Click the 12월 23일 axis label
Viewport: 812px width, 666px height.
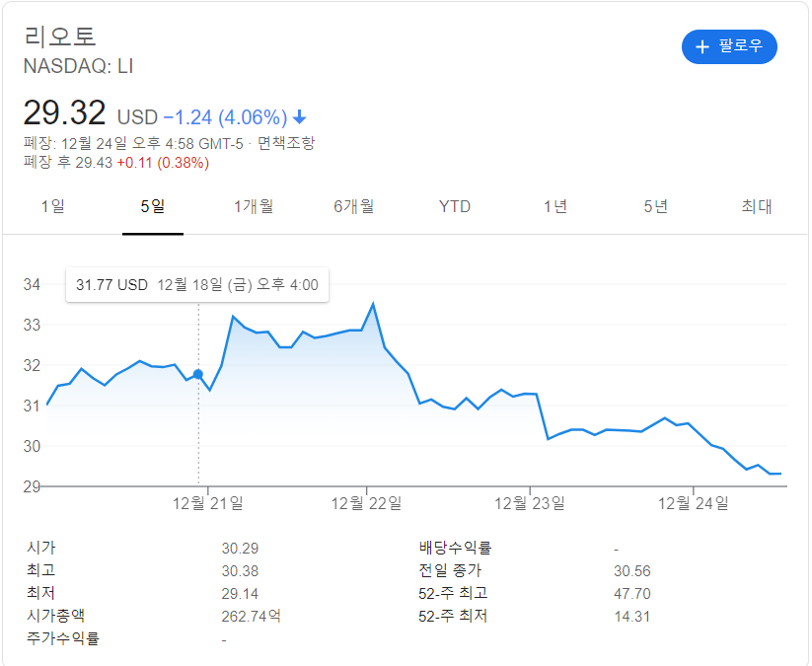pyautogui.click(x=529, y=503)
